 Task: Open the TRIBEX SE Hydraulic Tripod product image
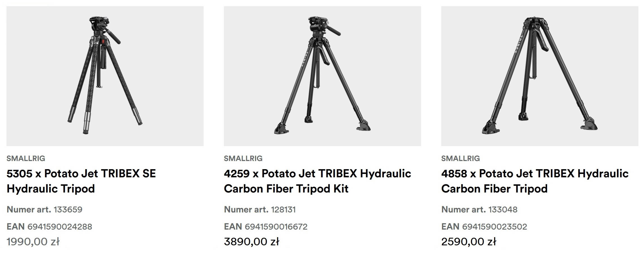tap(105, 76)
